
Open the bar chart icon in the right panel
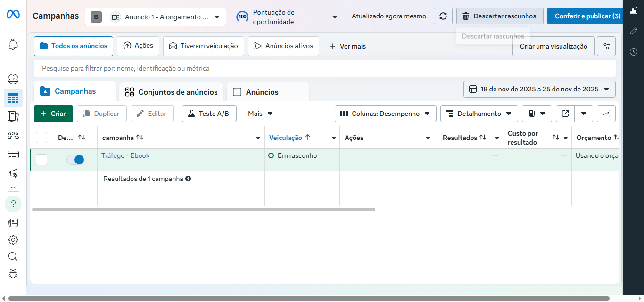point(634,10)
